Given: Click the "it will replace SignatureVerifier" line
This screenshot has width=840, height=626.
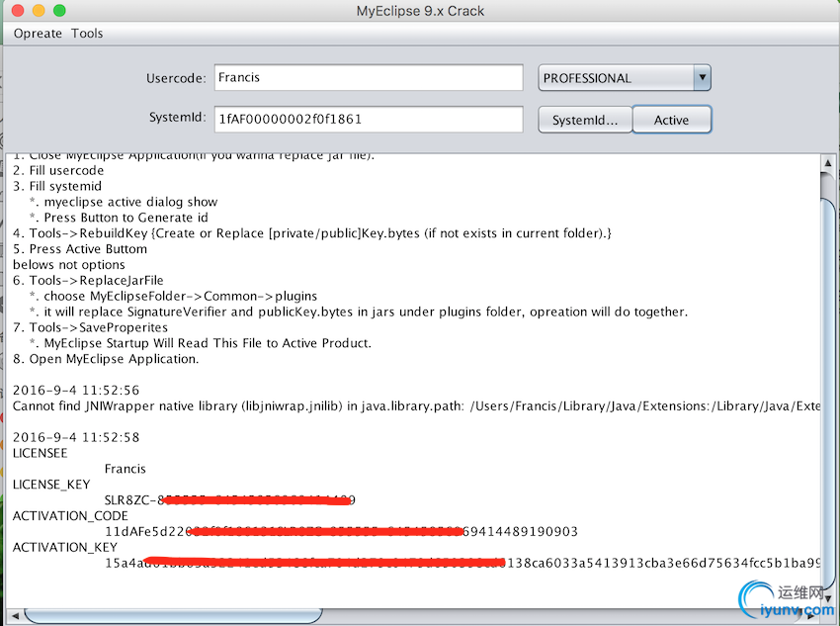Looking at the screenshot, I should click(359, 312).
